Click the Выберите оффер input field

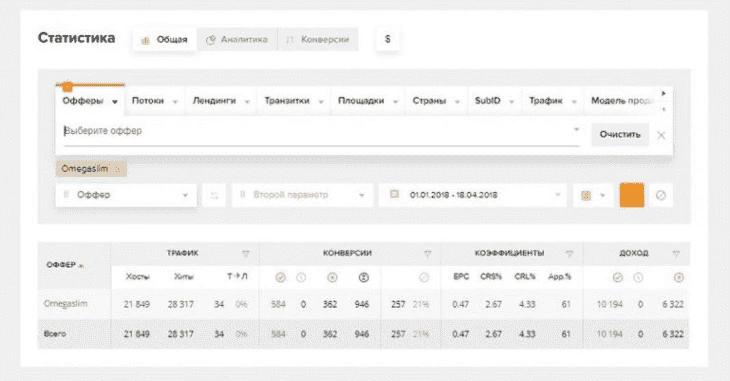[322, 131]
